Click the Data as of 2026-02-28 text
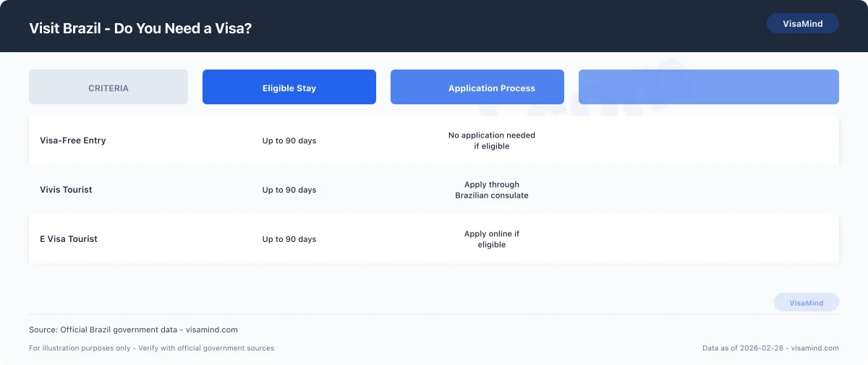 pos(770,348)
